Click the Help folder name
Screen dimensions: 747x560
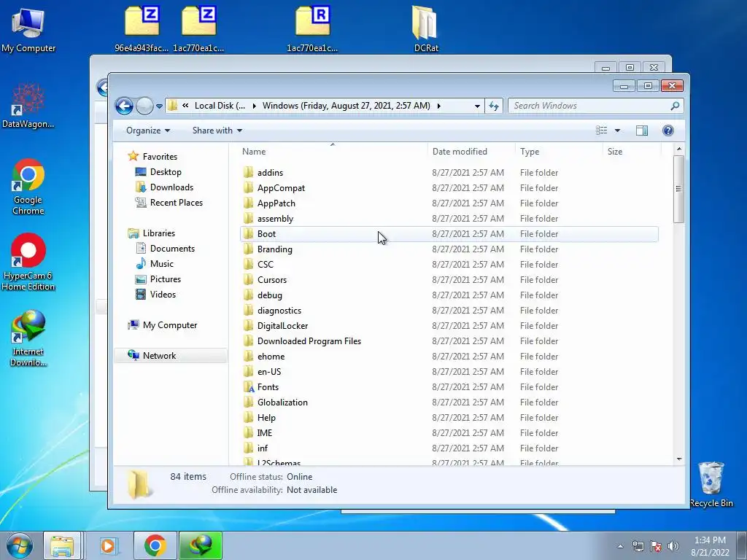coord(266,417)
